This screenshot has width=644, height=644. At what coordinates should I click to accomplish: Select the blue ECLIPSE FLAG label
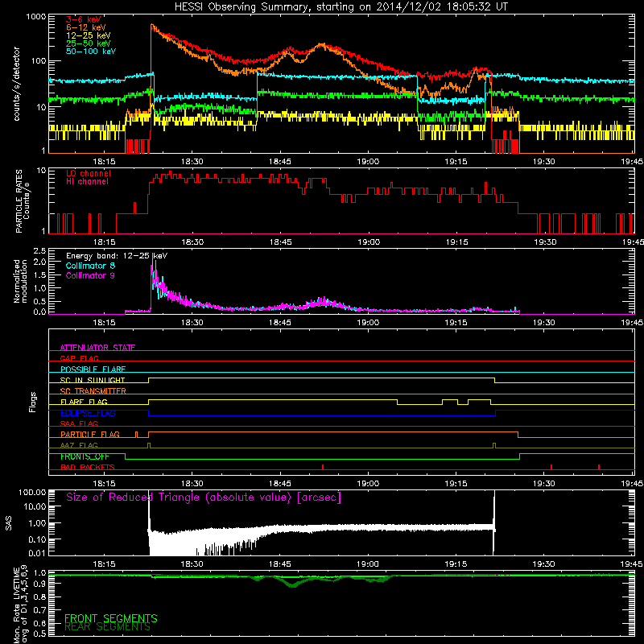88,413
